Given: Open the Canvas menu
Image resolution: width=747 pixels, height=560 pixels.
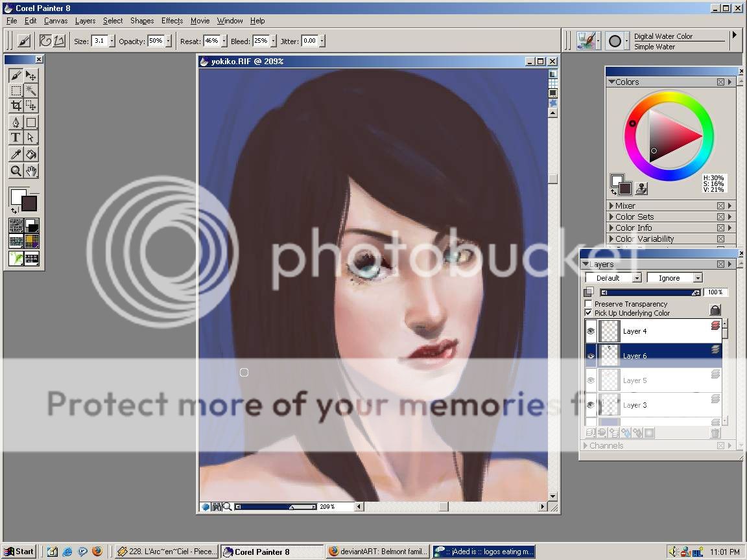Looking at the screenshot, I should coord(56,21).
